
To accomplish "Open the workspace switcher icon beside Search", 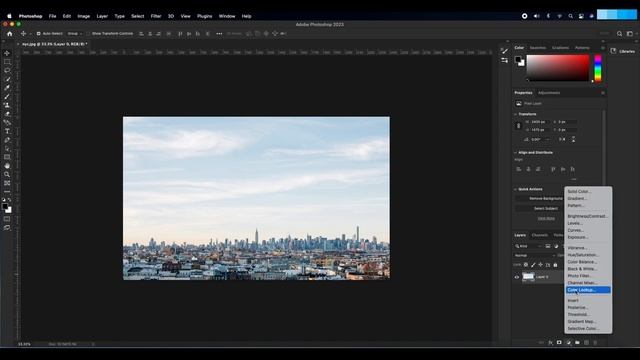I will click(x=630, y=34).
